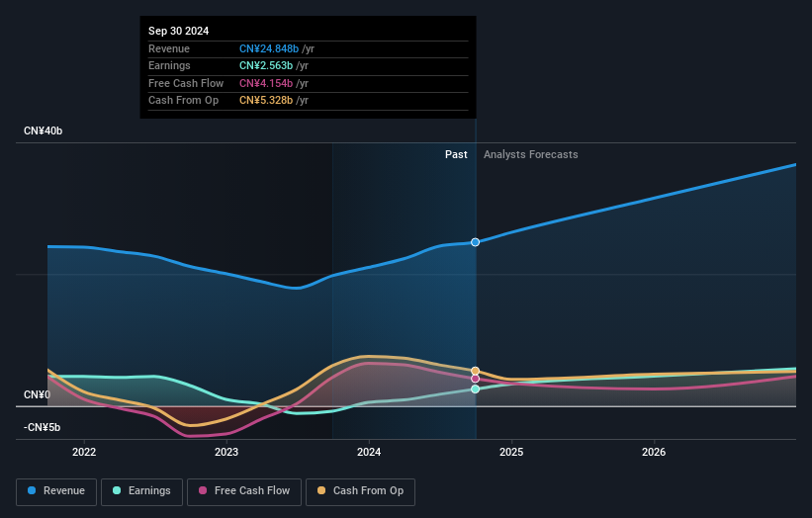Click the CN¥0 y-axis label
The image size is (812, 518).
(38, 394)
